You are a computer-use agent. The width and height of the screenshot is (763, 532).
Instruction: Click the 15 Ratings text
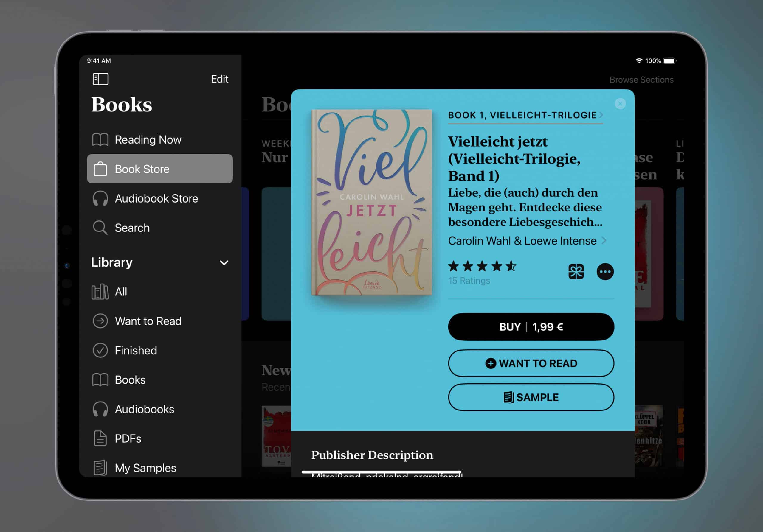click(469, 281)
